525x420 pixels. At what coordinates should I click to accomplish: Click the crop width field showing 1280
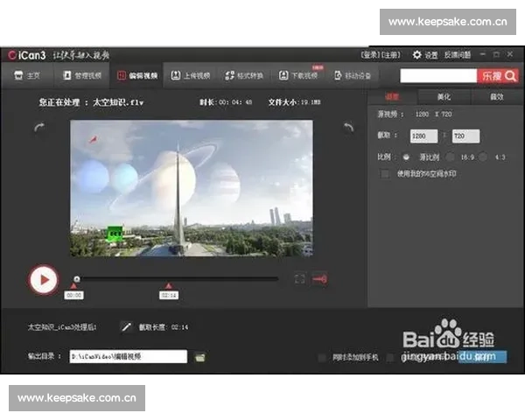pyautogui.click(x=423, y=136)
